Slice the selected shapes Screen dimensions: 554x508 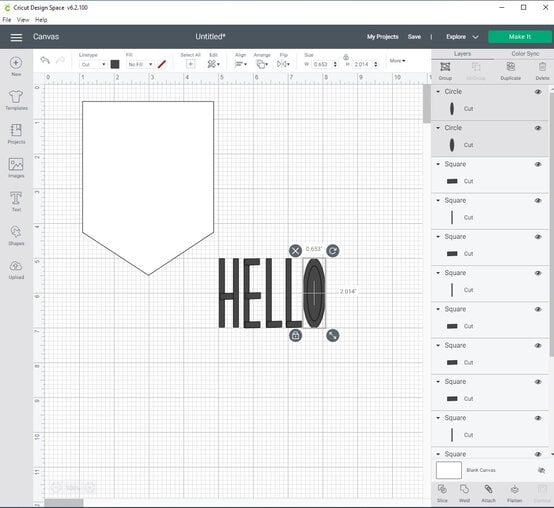tap(442, 493)
